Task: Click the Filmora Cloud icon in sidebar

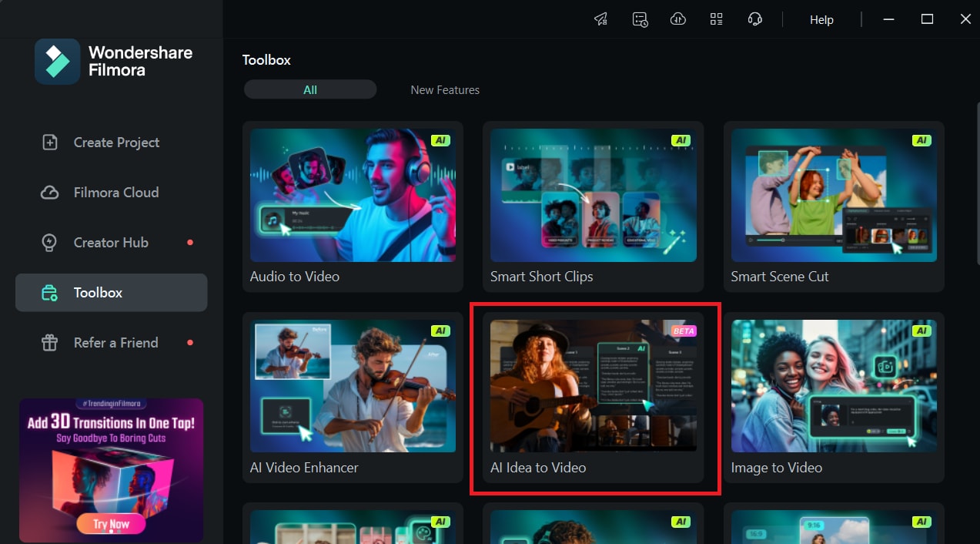Action: click(50, 193)
